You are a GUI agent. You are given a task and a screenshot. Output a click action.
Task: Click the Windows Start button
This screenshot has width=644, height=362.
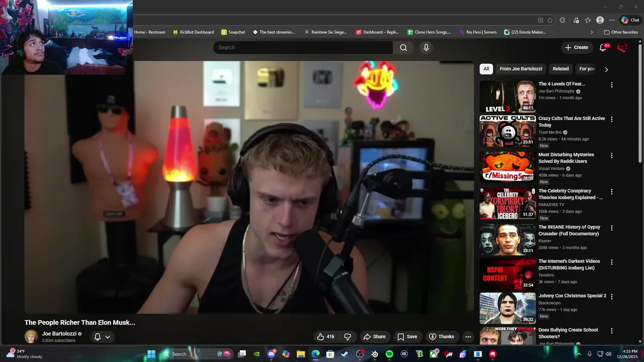click(x=151, y=354)
